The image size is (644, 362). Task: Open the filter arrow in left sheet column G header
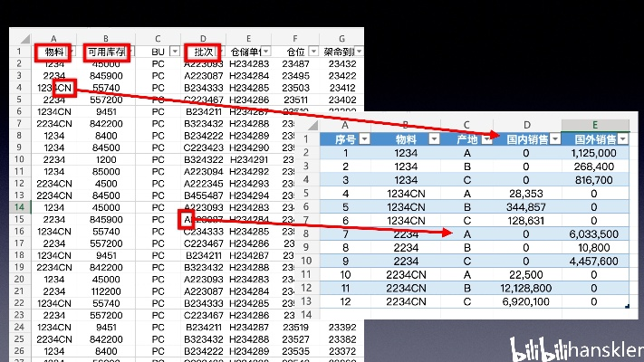coord(359,52)
